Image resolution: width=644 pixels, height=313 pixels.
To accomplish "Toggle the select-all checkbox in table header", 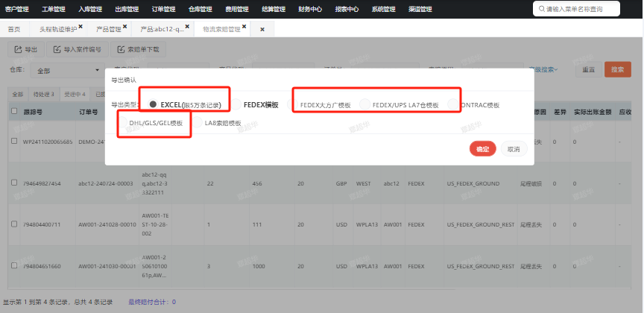I will pyautogui.click(x=14, y=111).
